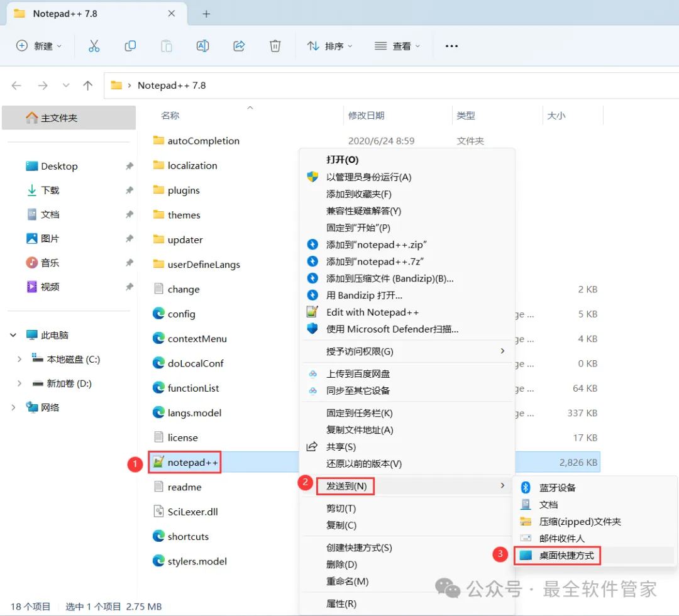Sort by 大小 column header
The height and width of the screenshot is (616, 679).
pyautogui.click(x=556, y=116)
